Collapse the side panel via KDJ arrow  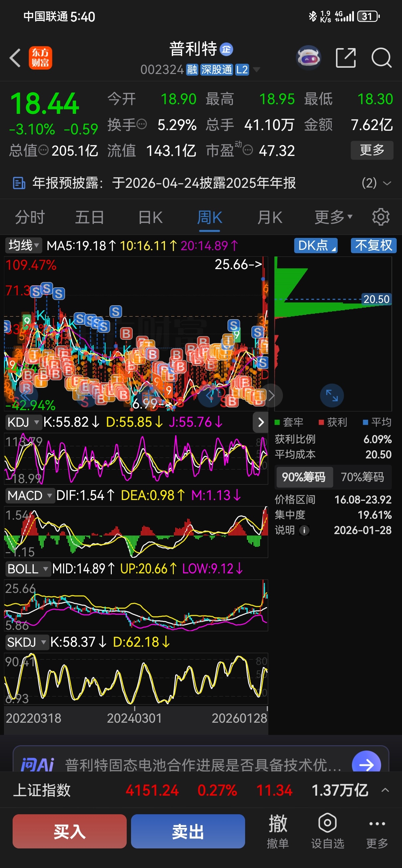(x=260, y=422)
